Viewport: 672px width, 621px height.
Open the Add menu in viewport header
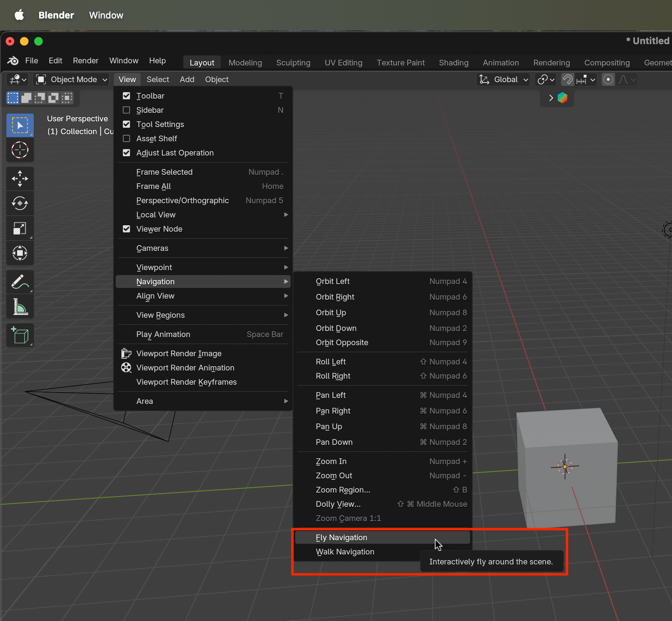click(x=187, y=79)
